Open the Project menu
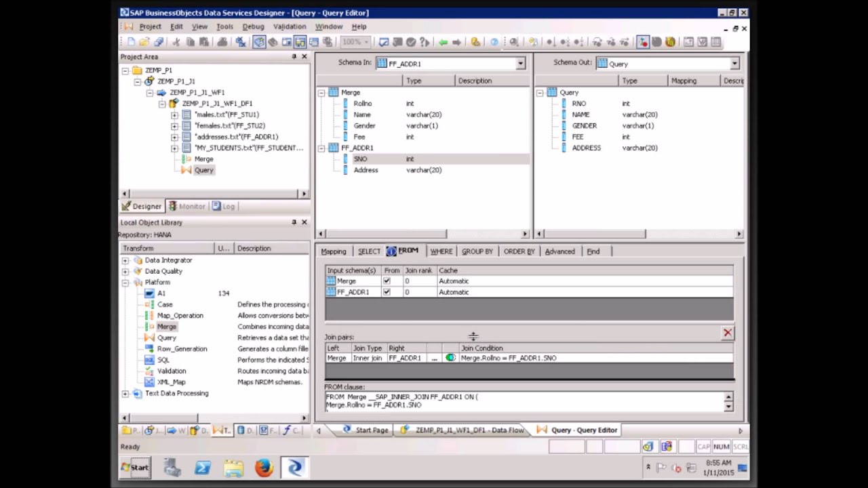This screenshot has width=868, height=488. [x=151, y=26]
